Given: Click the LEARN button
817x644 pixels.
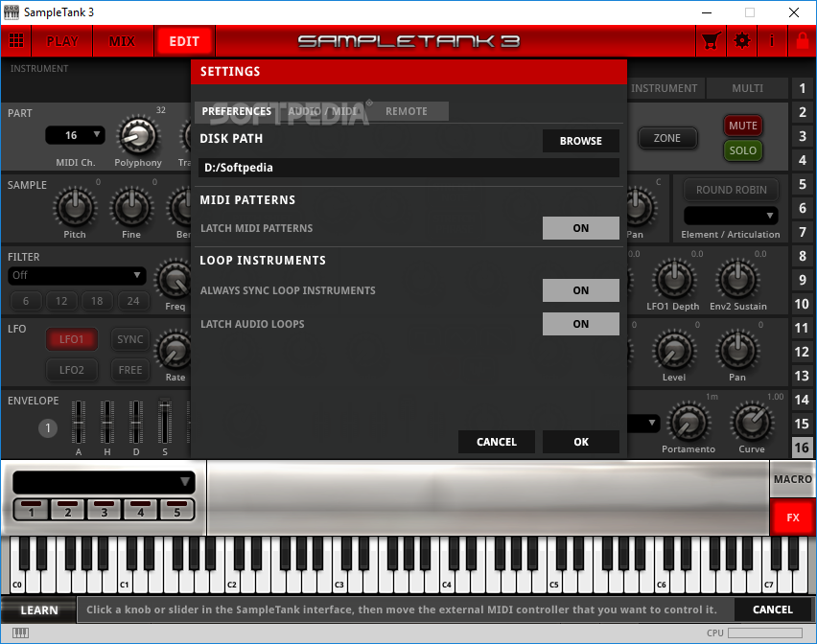Looking at the screenshot, I should (39, 610).
